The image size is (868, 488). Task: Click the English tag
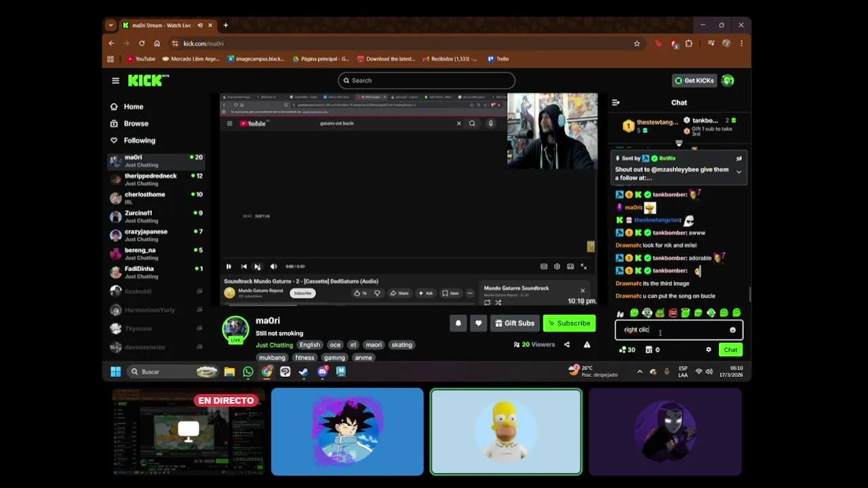click(x=309, y=345)
